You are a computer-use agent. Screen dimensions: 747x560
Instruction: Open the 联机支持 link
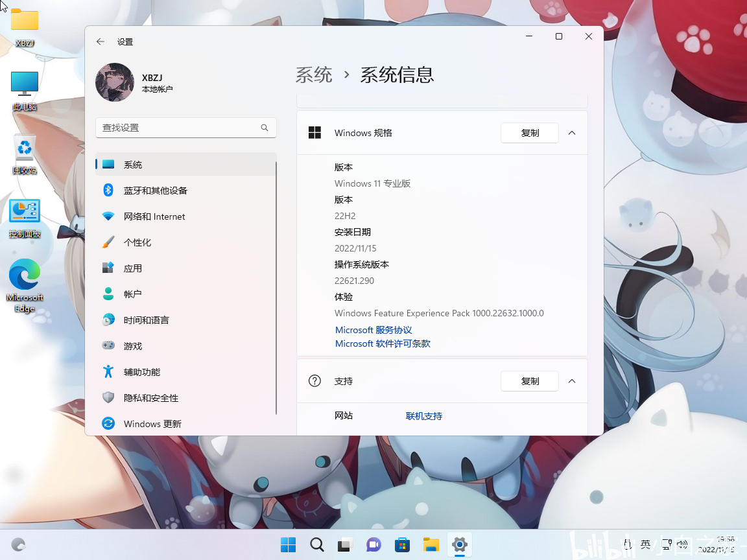tap(423, 416)
